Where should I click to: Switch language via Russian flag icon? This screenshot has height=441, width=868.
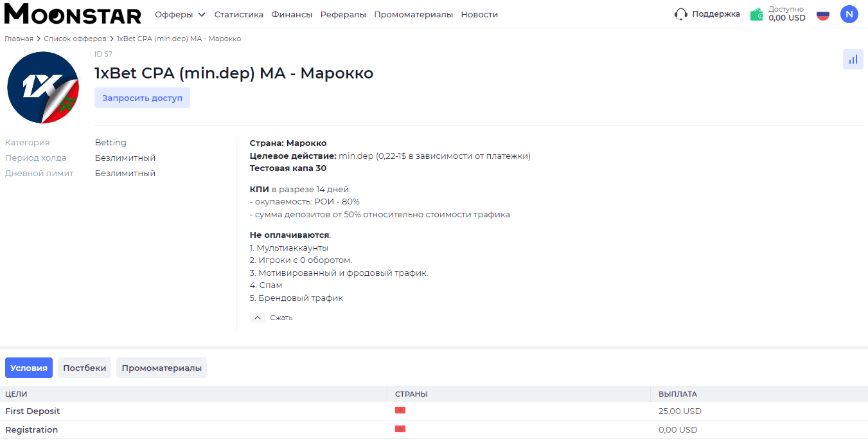click(x=822, y=14)
